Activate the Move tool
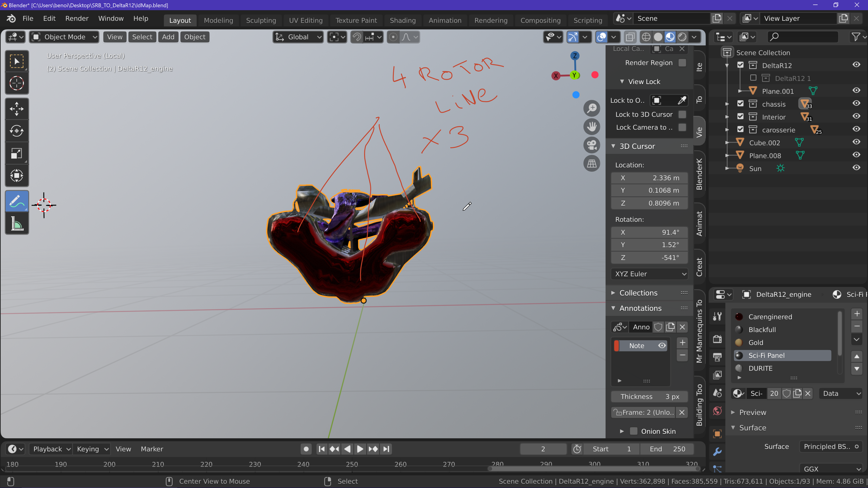Screen dimensions: 868x488 tap(17, 109)
